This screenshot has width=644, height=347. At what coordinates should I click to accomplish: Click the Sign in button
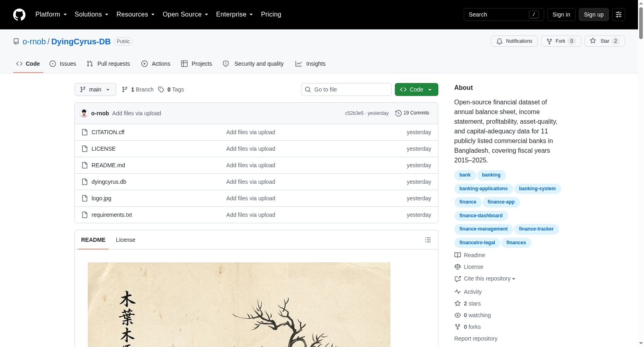(561, 15)
